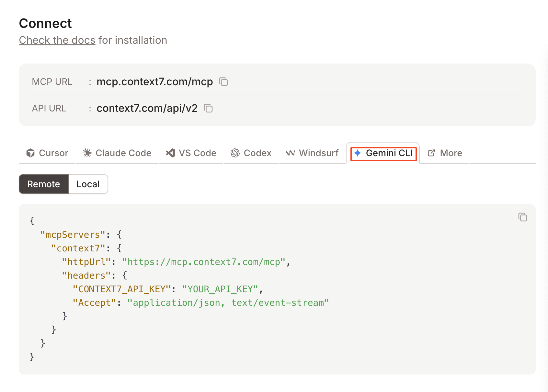
Task: Click the "application/json, text/event-stream" value
Action: tap(228, 303)
